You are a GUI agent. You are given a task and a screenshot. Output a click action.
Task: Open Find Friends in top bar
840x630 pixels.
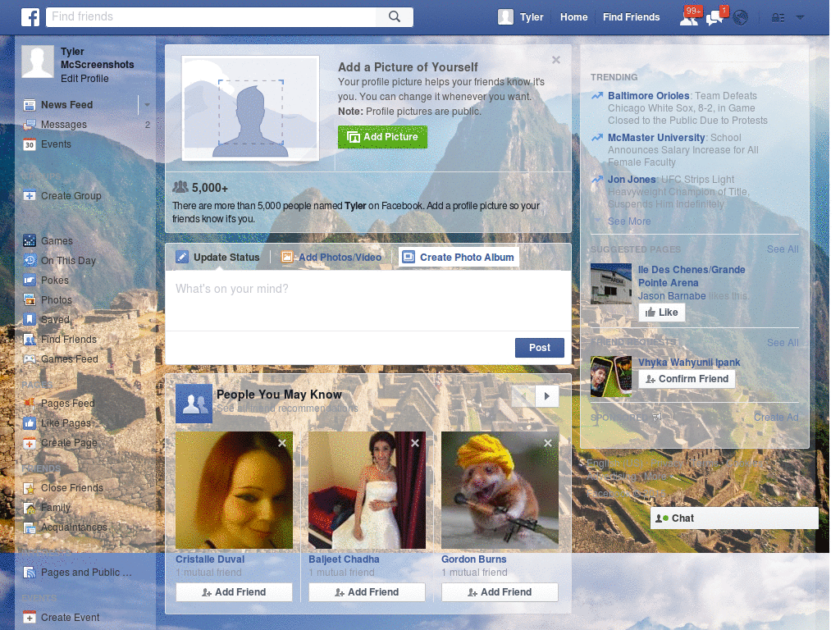click(631, 17)
